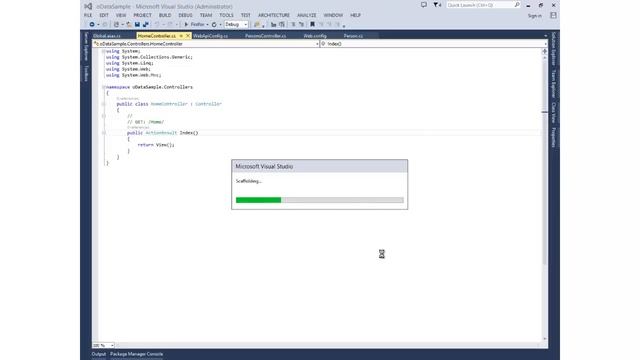Click the editor split window handle
640x360 pixels.
pos(544,51)
